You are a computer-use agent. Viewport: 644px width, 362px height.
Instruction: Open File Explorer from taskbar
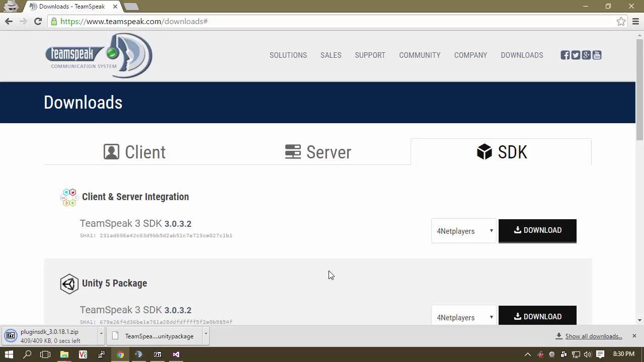64,354
